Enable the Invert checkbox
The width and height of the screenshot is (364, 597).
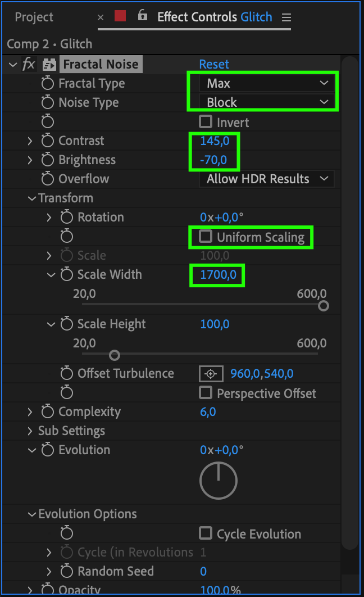click(x=206, y=122)
